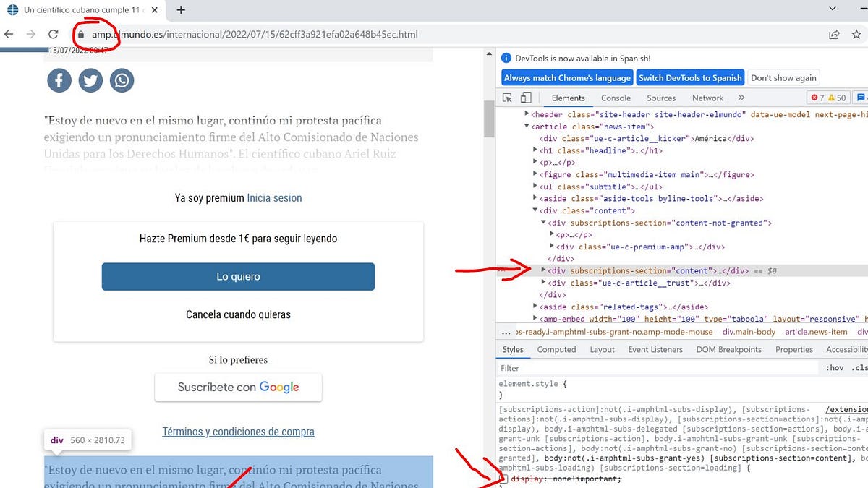Collapse the article news-item node

click(x=527, y=127)
